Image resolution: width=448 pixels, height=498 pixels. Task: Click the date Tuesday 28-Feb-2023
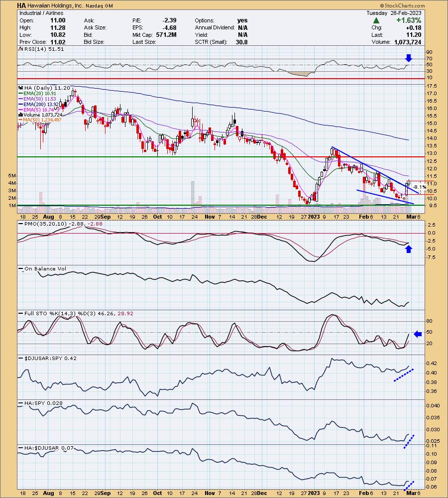pyautogui.click(x=394, y=13)
